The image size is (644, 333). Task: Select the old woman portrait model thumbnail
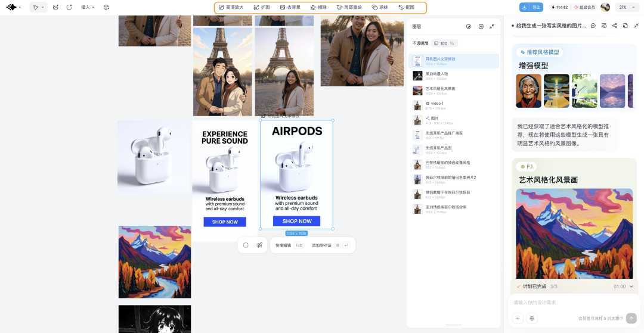click(x=528, y=91)
